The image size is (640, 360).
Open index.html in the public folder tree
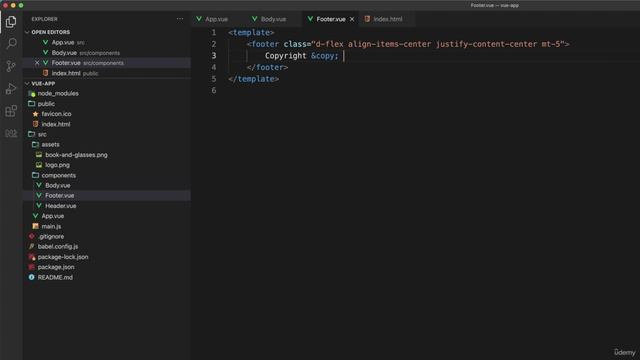pyautogui.click(x=56, y=124)
